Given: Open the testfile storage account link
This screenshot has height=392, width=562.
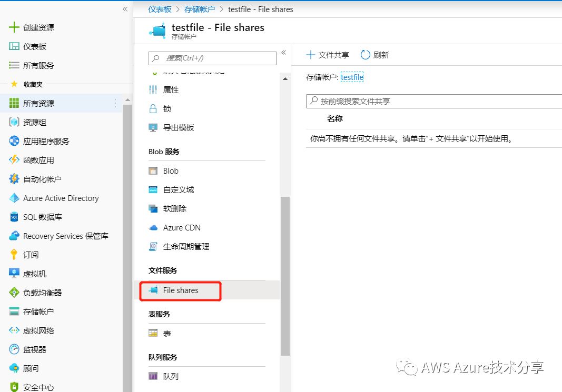Looking at the screenshot, I should click(x=352, y=77).
